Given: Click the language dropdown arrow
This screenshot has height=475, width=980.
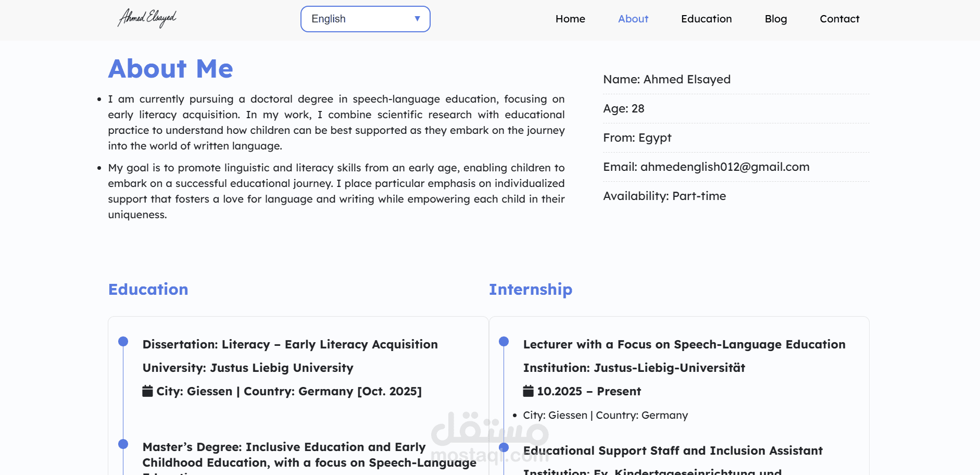Looking at the screenshot, I should point(417,19).
